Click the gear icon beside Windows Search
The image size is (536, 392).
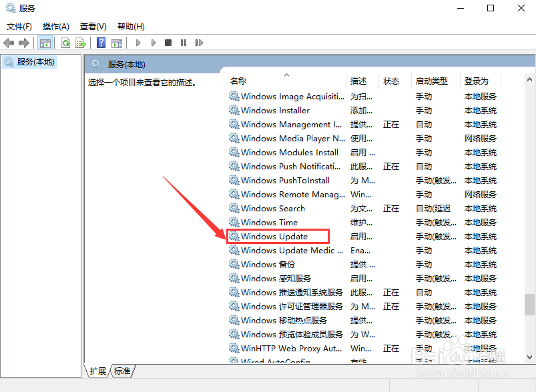[234, 208]
